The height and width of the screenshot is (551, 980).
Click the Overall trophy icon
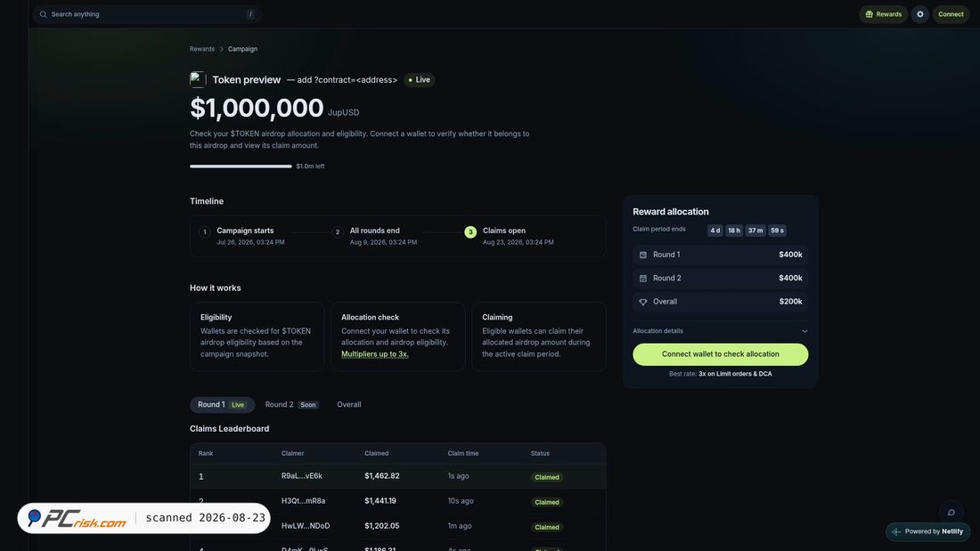642,302
